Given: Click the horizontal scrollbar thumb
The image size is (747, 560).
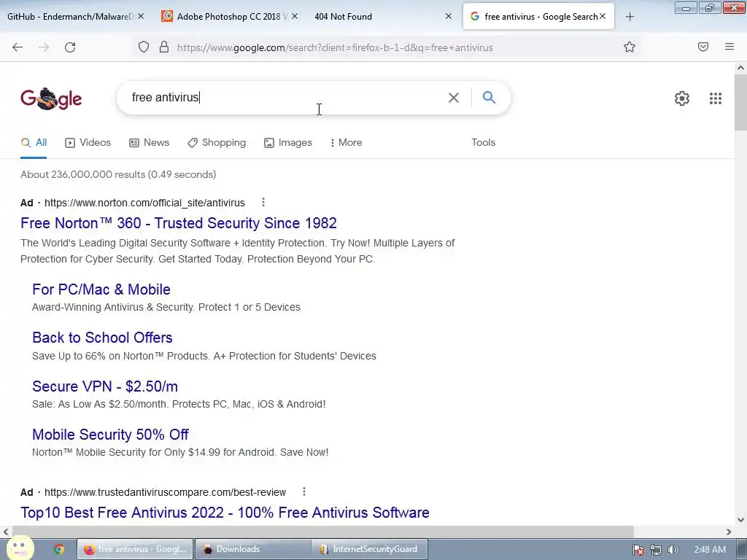Looking at the screenshot, I should 323,532.
